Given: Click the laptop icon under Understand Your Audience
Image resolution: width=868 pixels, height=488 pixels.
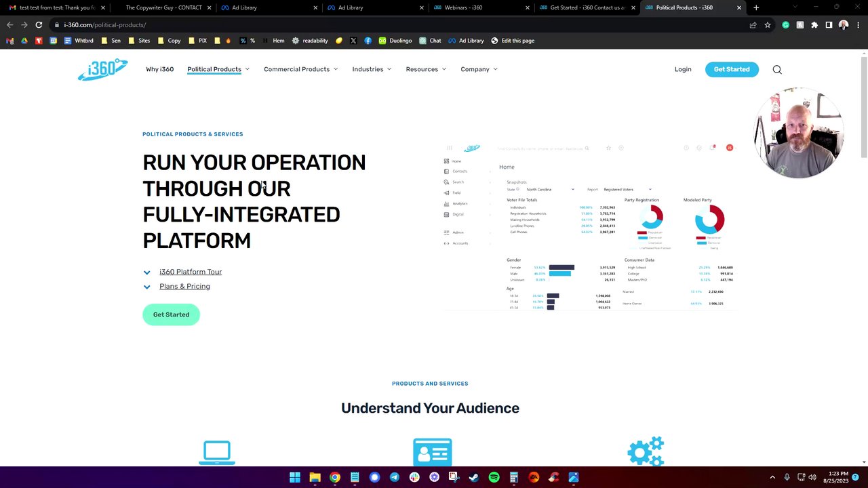Looking at the screenshot, I should (x=217, y=453).
